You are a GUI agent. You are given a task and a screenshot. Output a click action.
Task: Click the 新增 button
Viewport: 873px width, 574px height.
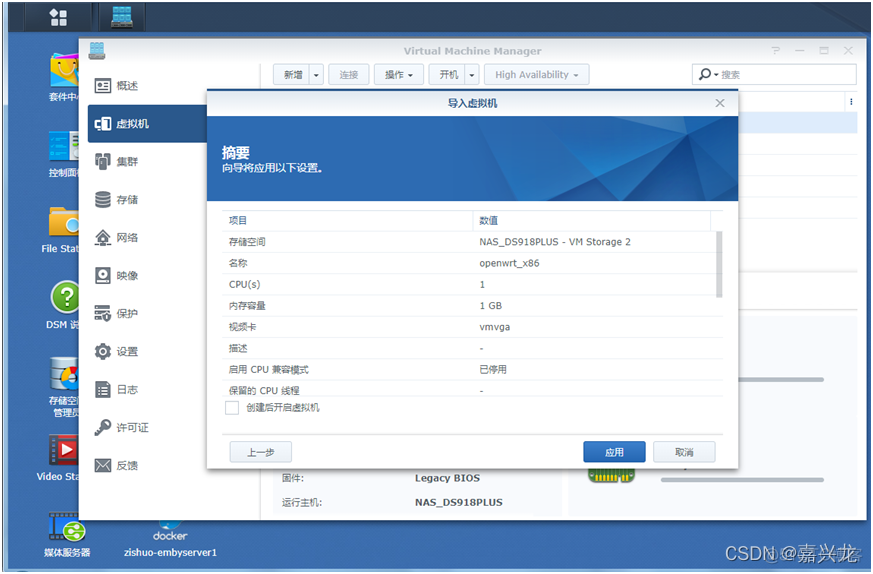point(292,75)
